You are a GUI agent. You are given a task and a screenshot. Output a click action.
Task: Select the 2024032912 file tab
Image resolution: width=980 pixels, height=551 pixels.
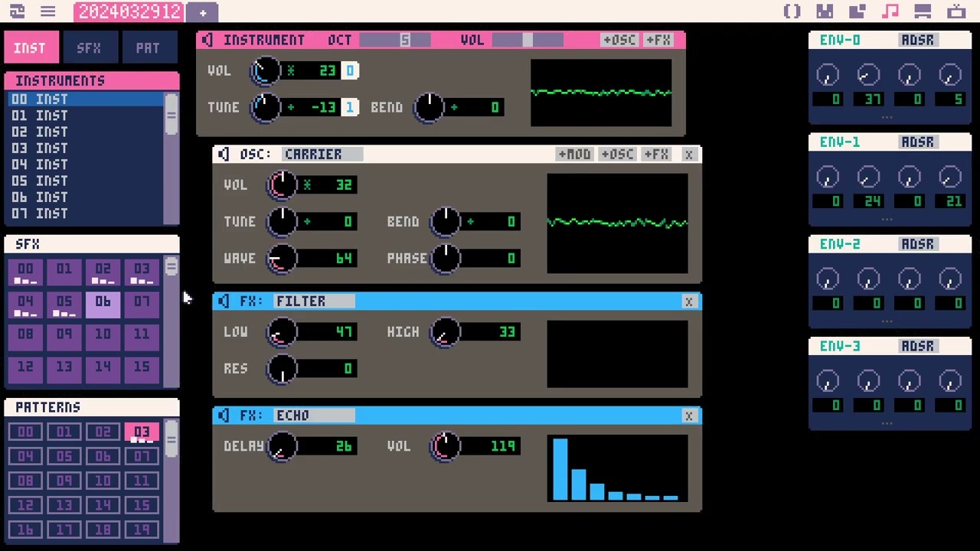click(129, 11)
